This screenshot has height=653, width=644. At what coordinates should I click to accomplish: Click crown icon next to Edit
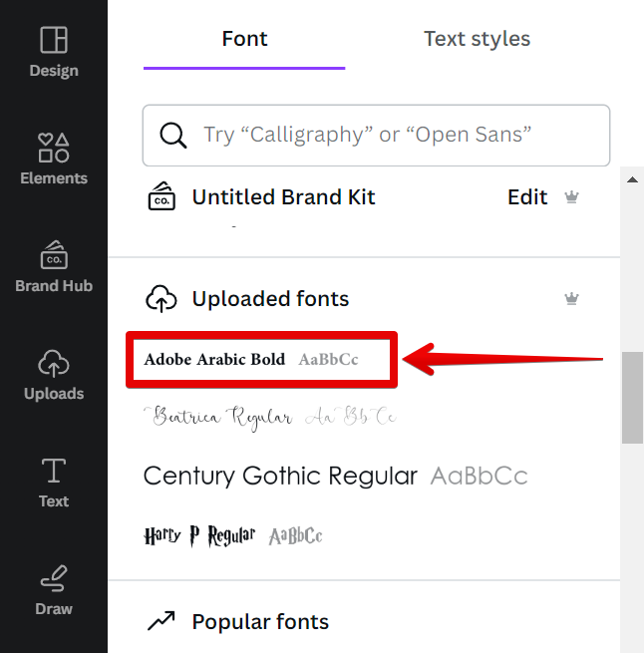tap(571, 197)
